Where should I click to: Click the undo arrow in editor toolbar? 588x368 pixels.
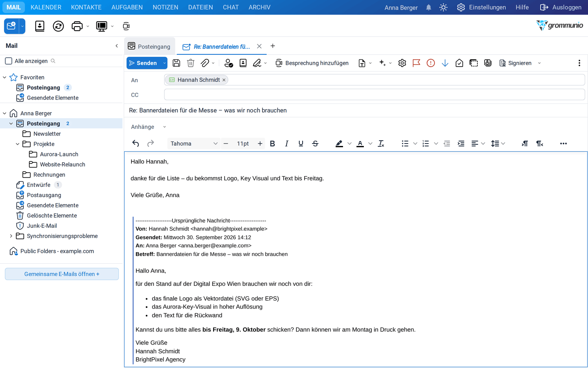(x=136, y=144)
